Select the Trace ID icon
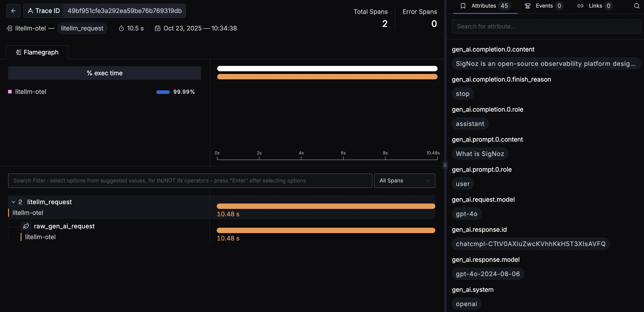Viewport: 644px width, 312px height. click(30, 11)
